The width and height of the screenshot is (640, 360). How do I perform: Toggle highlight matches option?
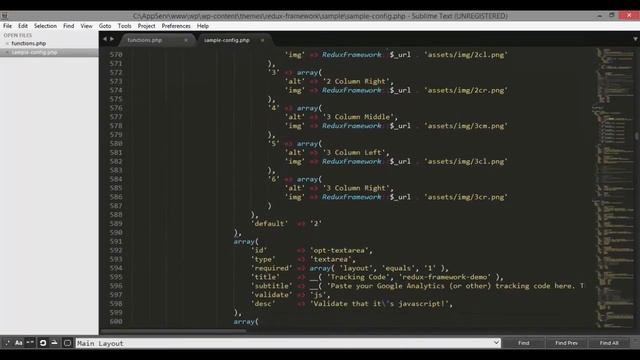(x=67, y=343)
